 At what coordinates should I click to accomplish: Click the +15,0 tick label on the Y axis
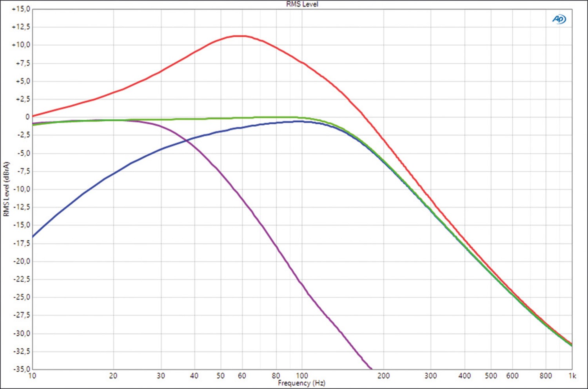pos(21,9)
